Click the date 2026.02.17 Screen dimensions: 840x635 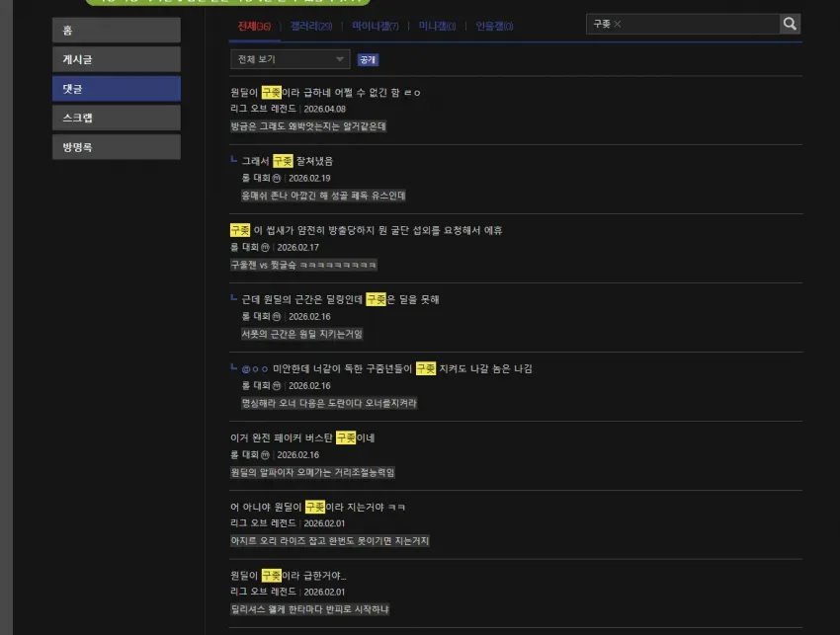pos(297,247)
